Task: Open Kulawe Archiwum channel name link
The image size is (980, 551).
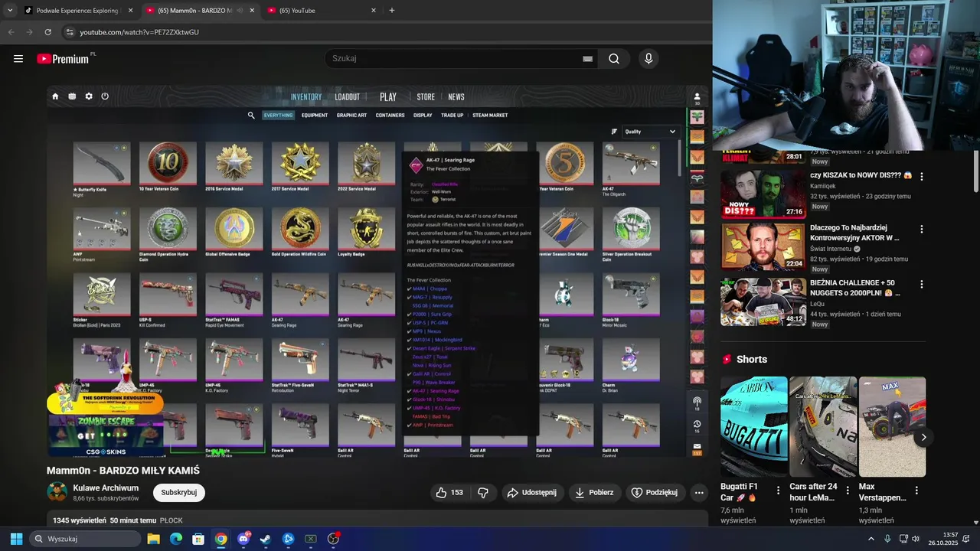Action: pos(106,488)
